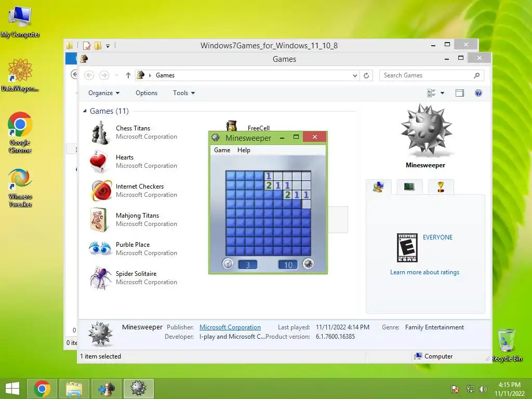The image size is (532, 399).
Task: Click Properties icon in Windows7Games quick toolbar
Action: tap(87, 46)
